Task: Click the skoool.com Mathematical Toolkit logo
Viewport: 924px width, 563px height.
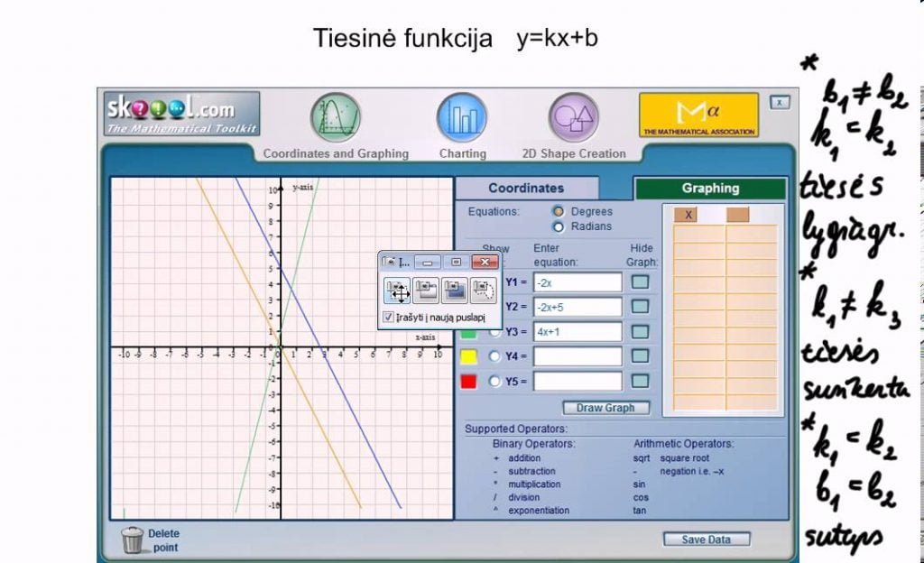Action: click(181, 114)
